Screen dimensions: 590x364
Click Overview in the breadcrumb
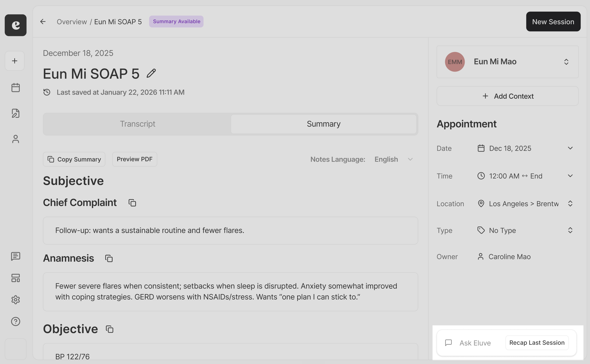(x=72, y=22)
